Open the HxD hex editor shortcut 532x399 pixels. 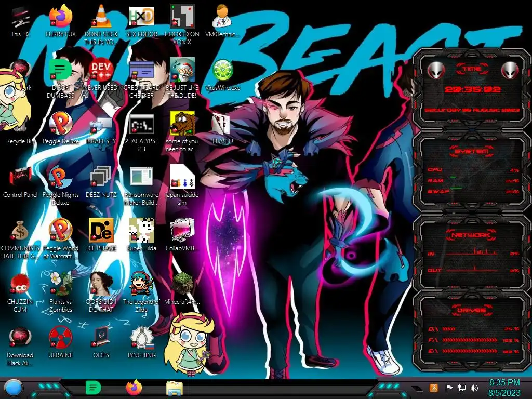click(141, 17)
